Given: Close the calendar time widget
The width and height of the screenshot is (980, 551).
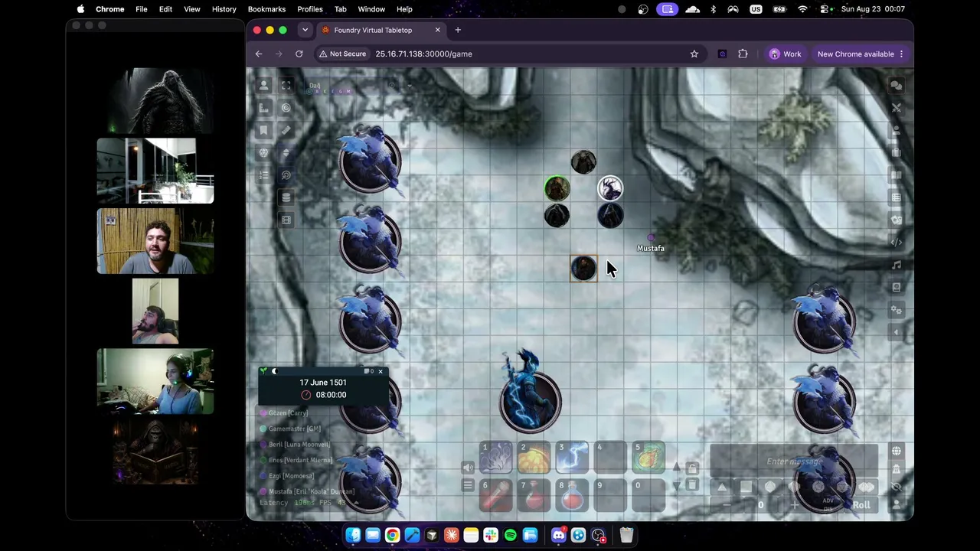Looking at the screenshot, I should [x=381, y=372].
